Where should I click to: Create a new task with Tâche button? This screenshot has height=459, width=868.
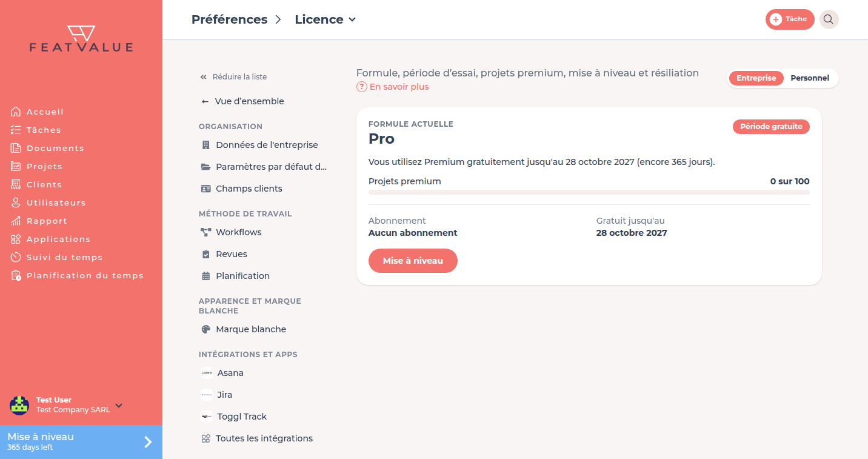point(790,19)
